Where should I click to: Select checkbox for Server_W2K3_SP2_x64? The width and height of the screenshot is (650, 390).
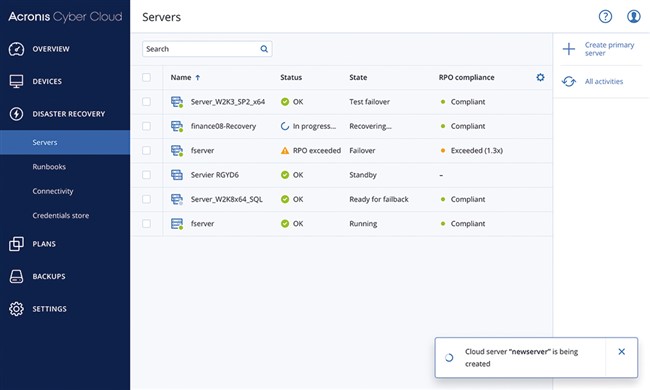coord(146,102)
